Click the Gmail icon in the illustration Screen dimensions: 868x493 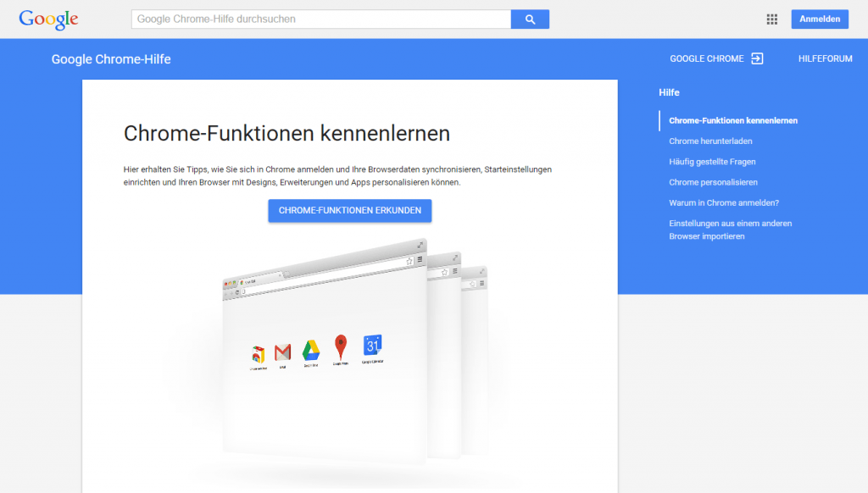(283, 352)
